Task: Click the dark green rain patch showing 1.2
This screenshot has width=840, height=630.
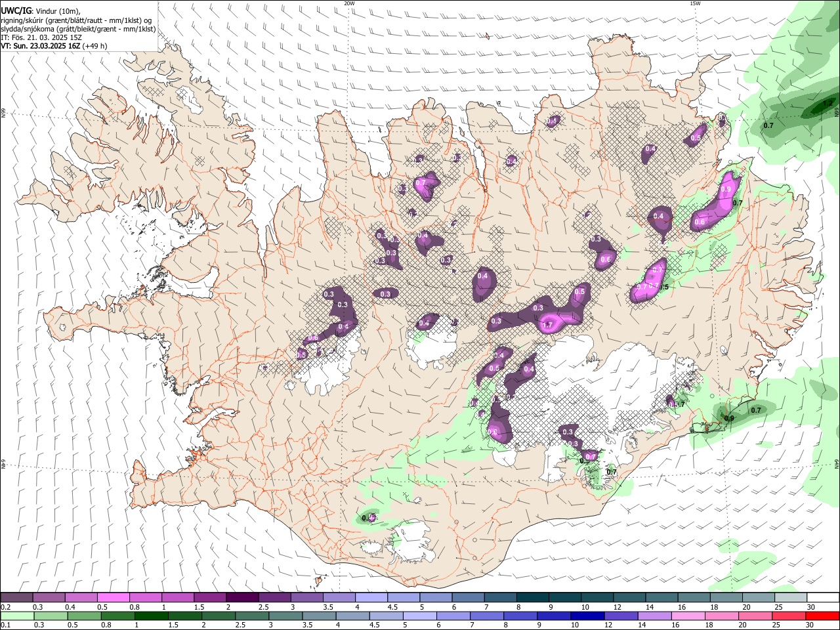Action: point(824,105)
